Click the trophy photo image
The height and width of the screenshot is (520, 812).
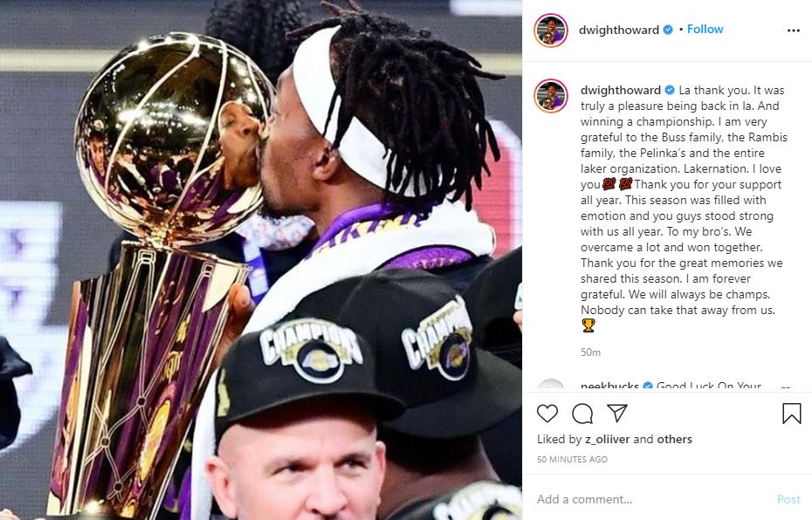[261, 260]
